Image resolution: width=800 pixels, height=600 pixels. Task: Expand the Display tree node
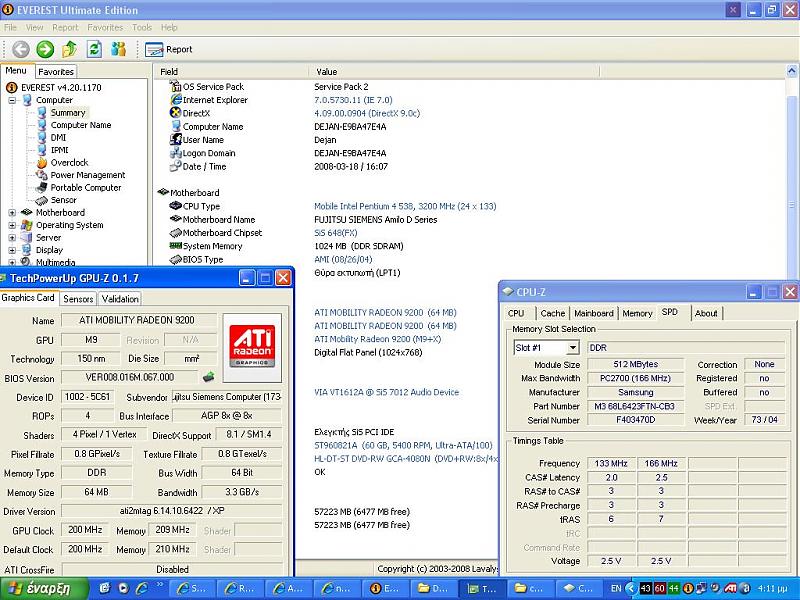click(x=12, y=250)
